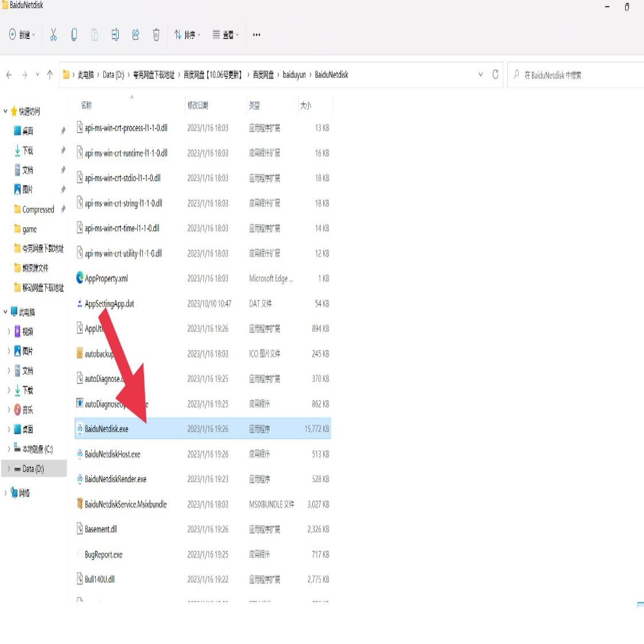Sort by the 名称 Name column header
The image size is (644, 644).
tap(86, 105)
